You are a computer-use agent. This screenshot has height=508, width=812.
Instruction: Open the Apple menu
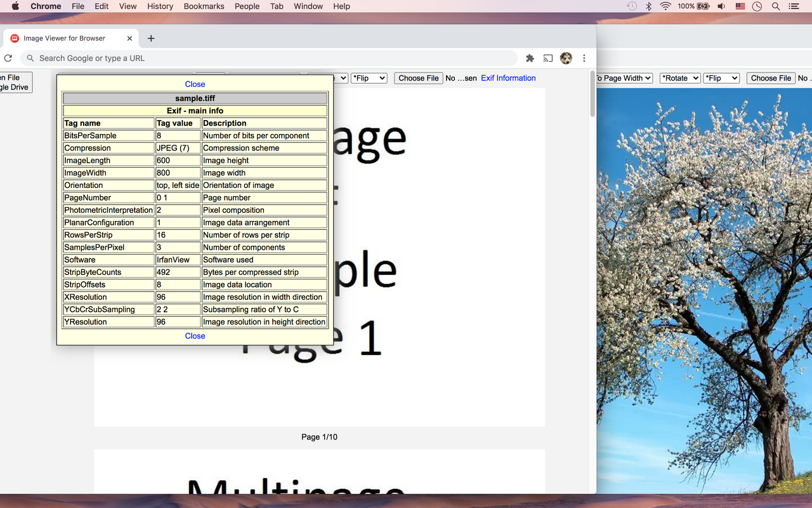coord(15,6)
